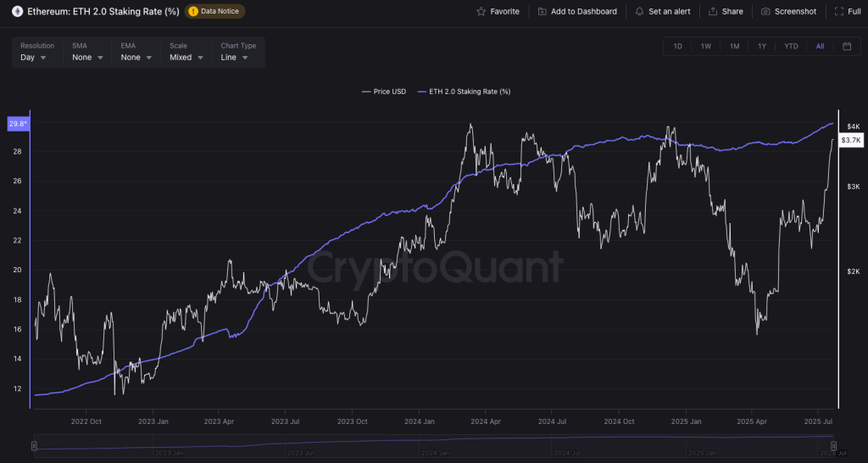Click the Screenshot camera icon
The width and height of the screenshot is (868, 463).
[765, 12]
